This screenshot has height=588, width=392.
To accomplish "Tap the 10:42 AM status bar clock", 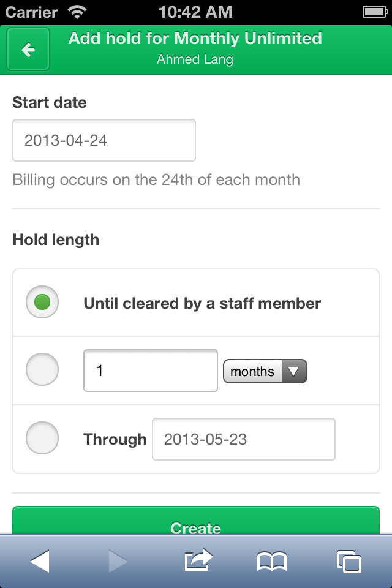I will tap(195, 12).
